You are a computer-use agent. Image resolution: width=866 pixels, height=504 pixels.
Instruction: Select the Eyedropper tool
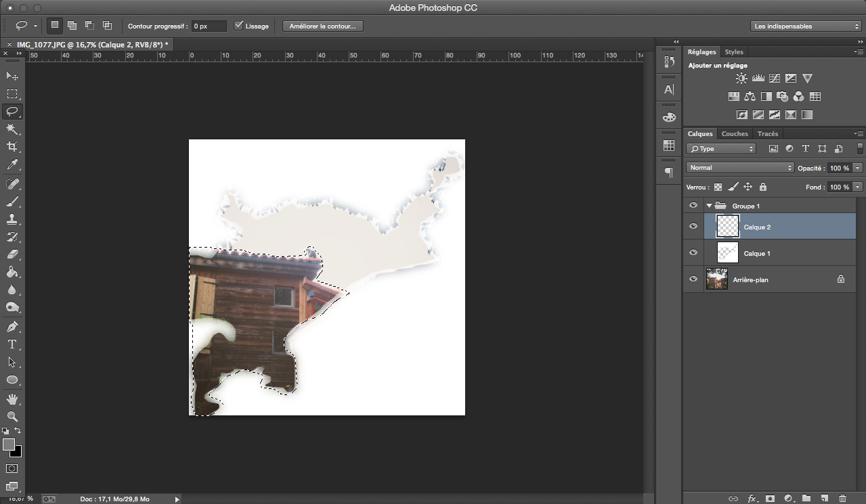click(x=12, y=164)
